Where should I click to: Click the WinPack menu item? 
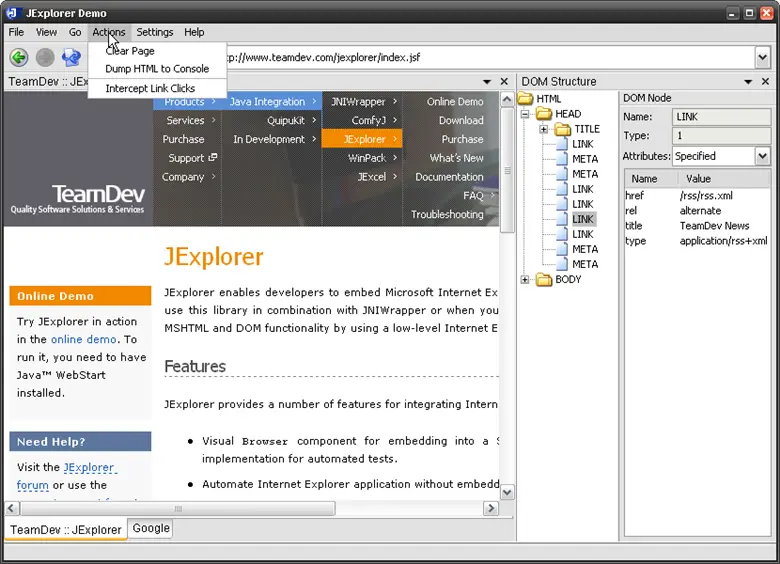click(367, 158)
